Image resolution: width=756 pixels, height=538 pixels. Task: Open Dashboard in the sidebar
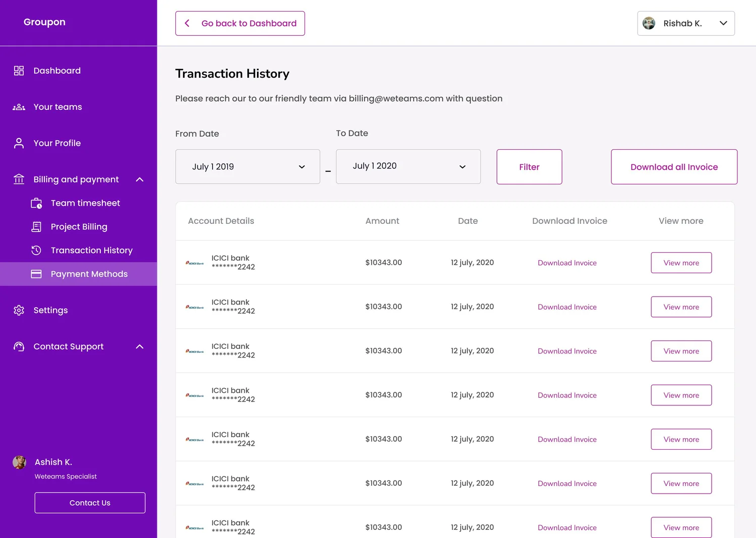(57, 71)
